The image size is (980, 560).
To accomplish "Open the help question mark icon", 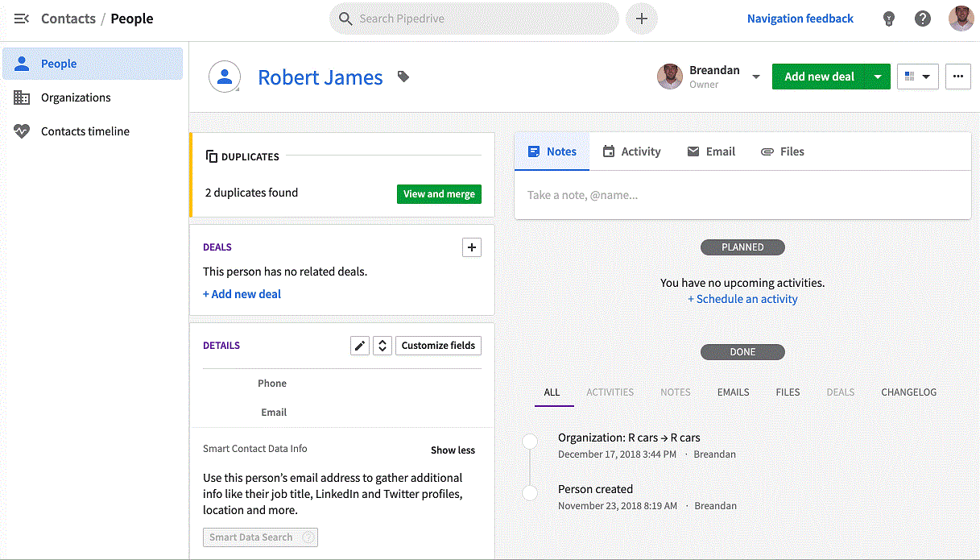I will (923, 19).
